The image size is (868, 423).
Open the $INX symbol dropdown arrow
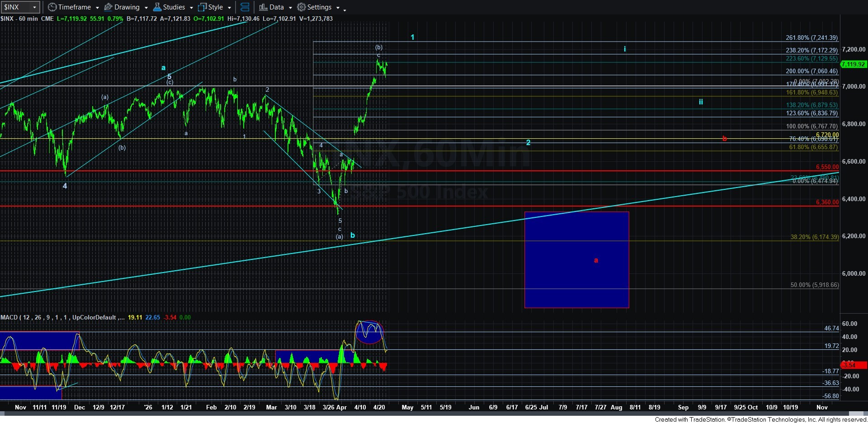[34, 7]
